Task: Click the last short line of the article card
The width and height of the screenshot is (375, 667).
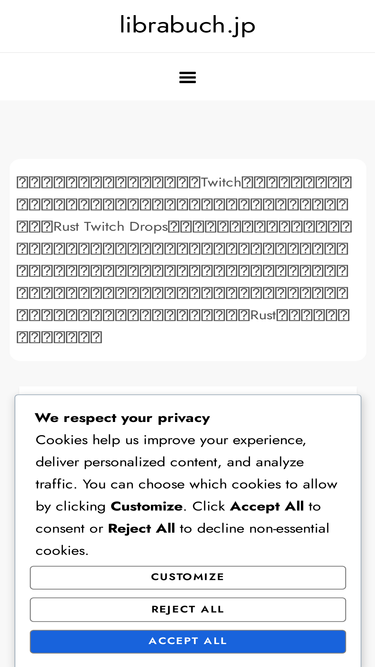Action: tap(59, 337)
